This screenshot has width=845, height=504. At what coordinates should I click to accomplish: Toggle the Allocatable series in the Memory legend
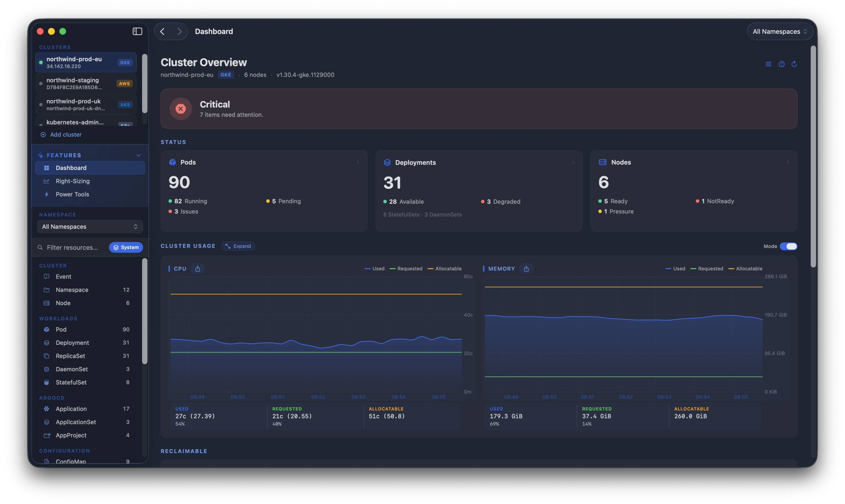click(x=745, y=269)
